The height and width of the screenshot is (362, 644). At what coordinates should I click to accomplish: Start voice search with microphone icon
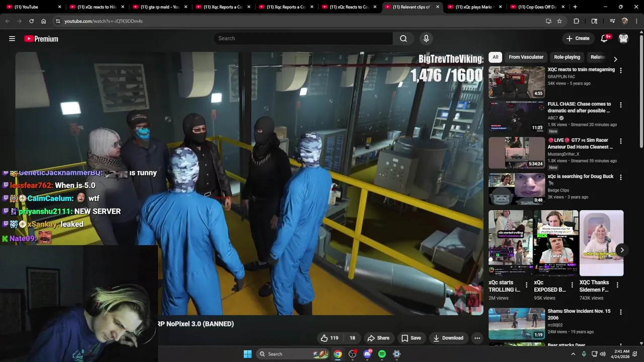coord(426,38)
